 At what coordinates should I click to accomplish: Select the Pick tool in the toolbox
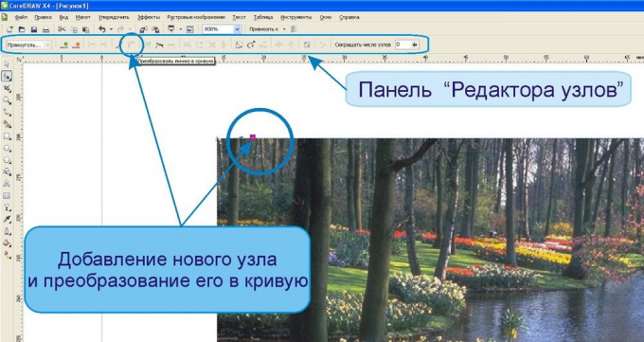[x=7, y=64]
